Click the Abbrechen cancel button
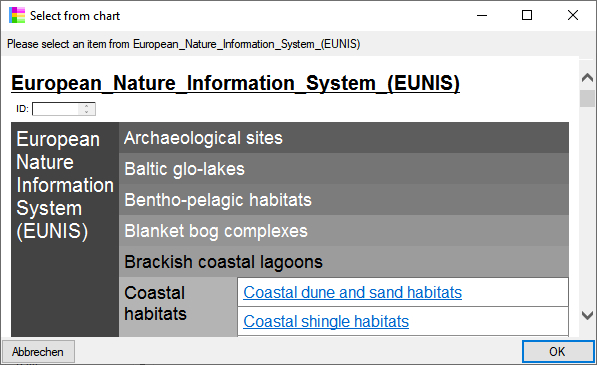 (x=38, y=351)
